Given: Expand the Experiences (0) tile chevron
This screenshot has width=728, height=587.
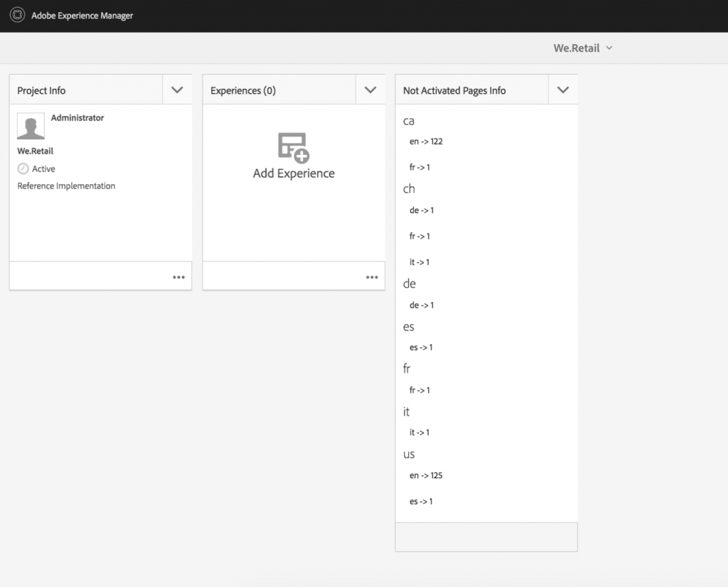Looking at the screenshot, I should coord(370,90).
